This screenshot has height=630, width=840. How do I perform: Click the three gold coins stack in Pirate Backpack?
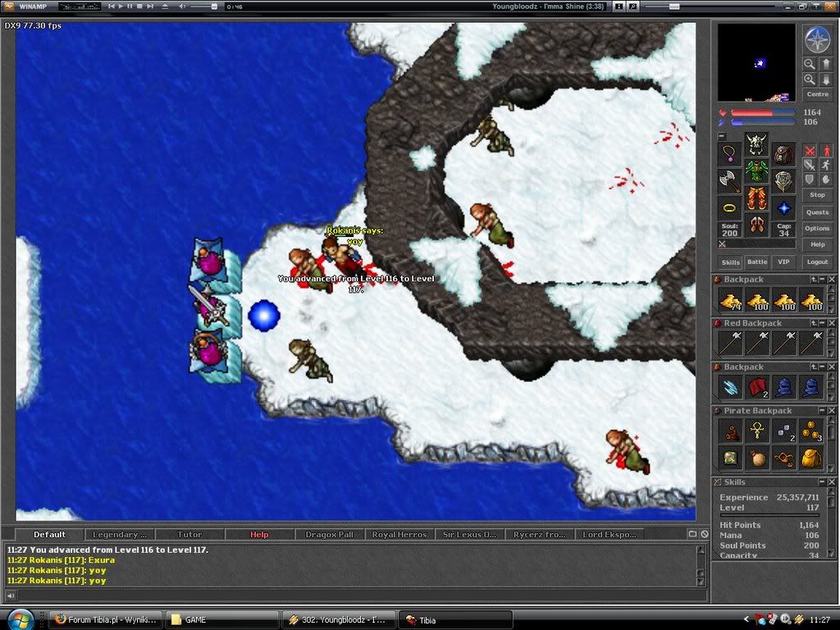click(x=811, y=431)
